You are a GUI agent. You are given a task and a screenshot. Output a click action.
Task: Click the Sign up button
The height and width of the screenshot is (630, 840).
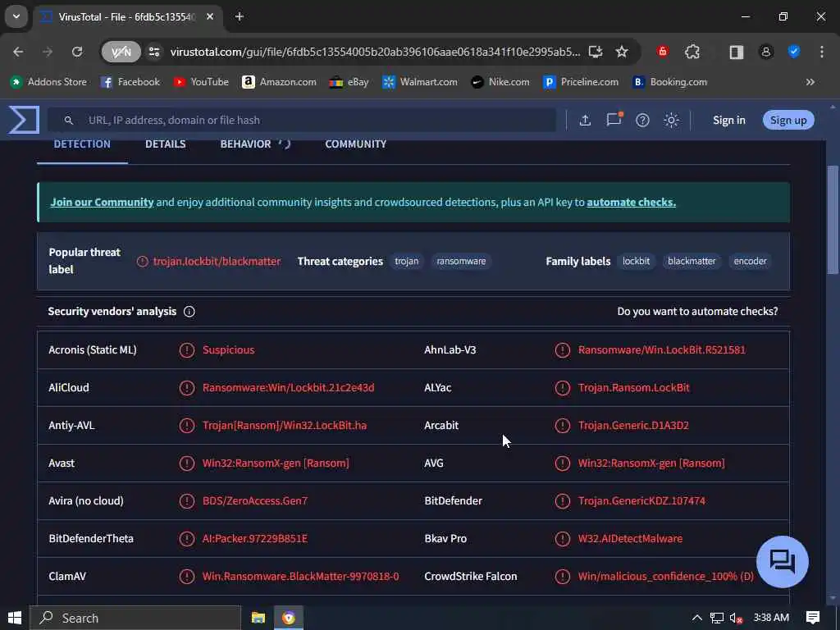click(788, 120)
